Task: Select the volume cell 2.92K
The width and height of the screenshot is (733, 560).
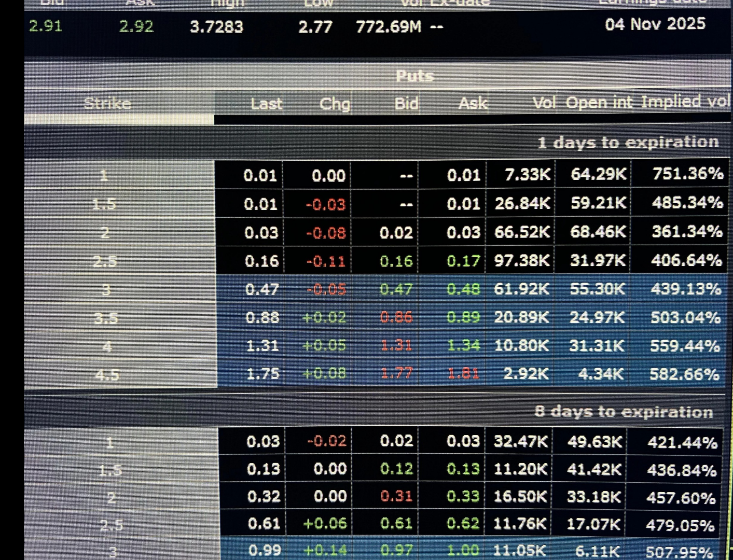Action: [525, 374]
